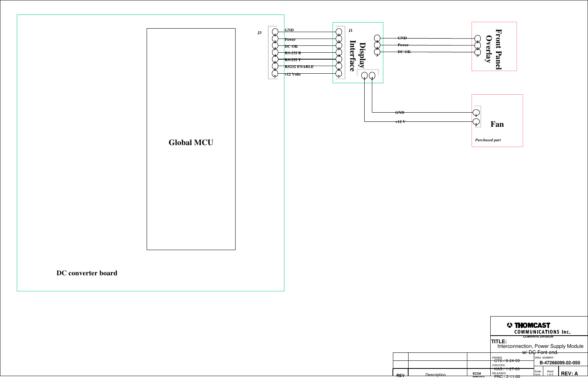
Task: Select the DC converter board label
Action: (x=87, y=273)
